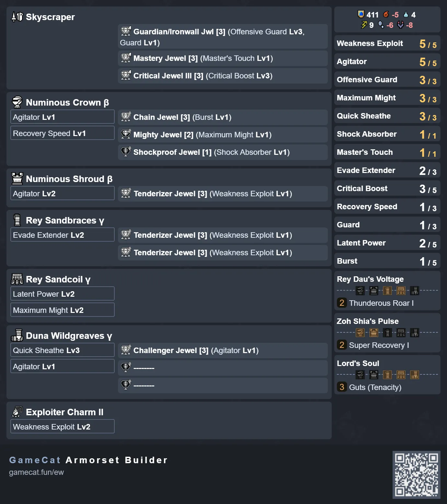Select the Guardian/Ironwall Jwl decoration slot
447x504 pixels.
(223, 36)
